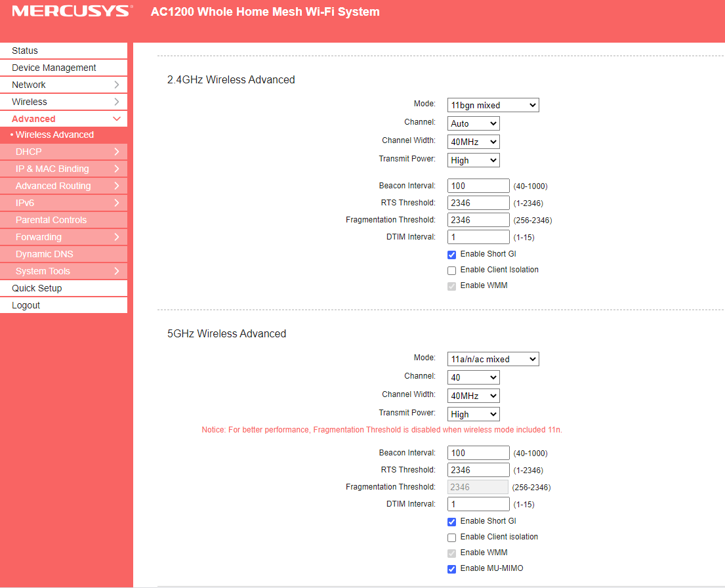This screenshot has height=588, width=725.
Task: Collapse the Advanced menu chevron
Action: coord(117,119)
